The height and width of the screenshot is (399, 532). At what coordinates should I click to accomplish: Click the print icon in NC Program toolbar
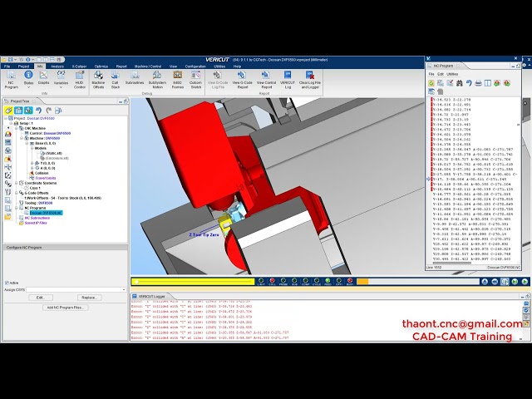(x=478, y=83)
